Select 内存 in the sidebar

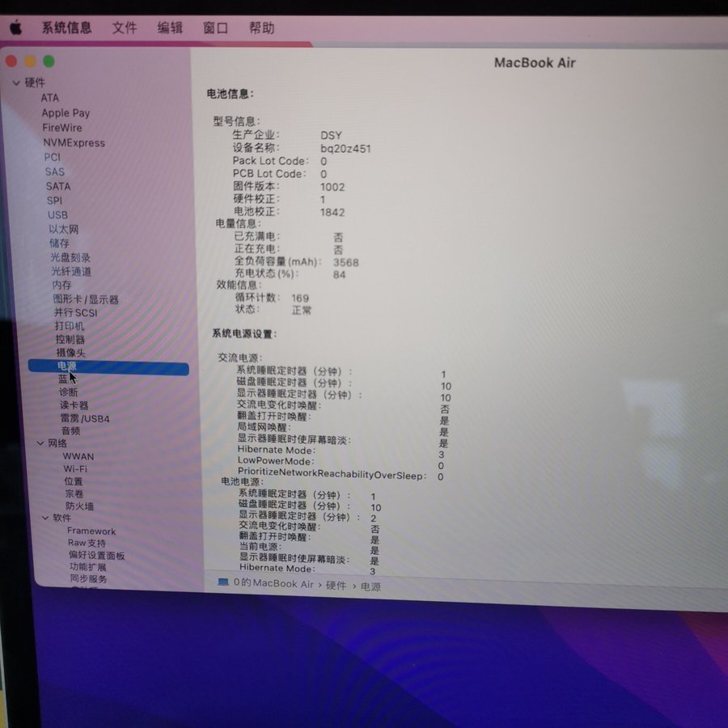click(x=61, y=285)
